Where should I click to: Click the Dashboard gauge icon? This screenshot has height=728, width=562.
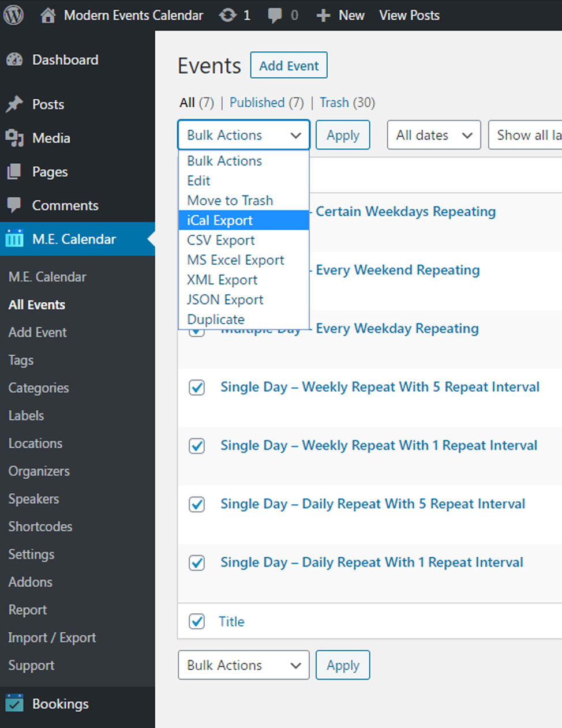14,59
